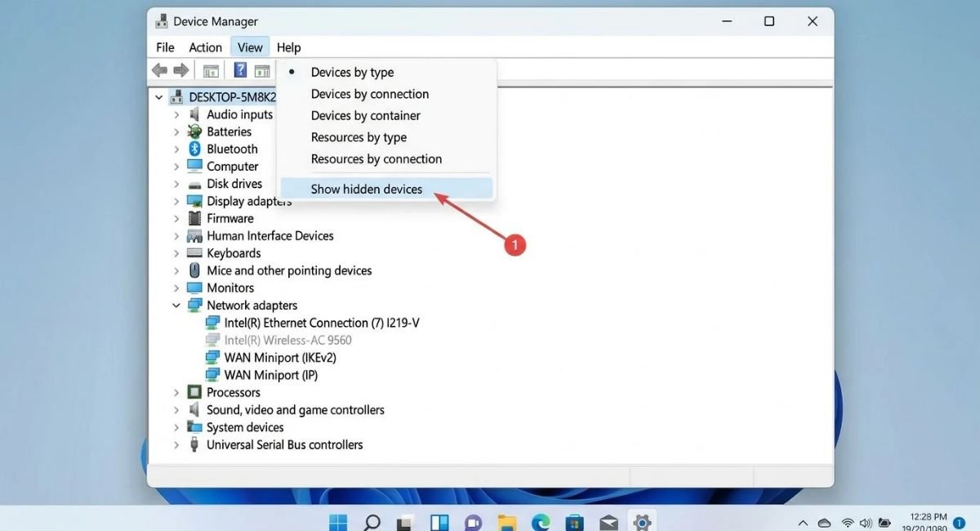Expand the Batteries category
The height and width of the screenshot is (531, 980).
[x=176, y=132]
